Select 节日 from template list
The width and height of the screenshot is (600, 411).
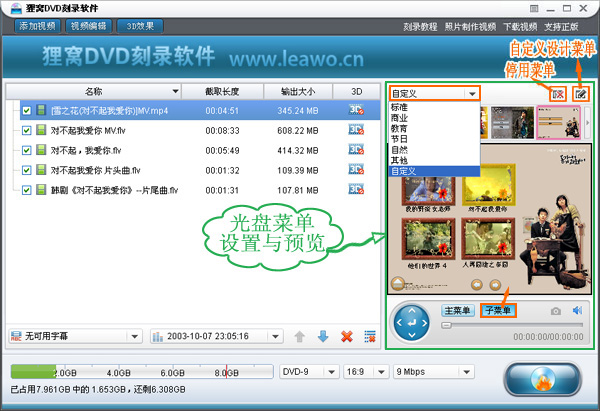[434, 139]
